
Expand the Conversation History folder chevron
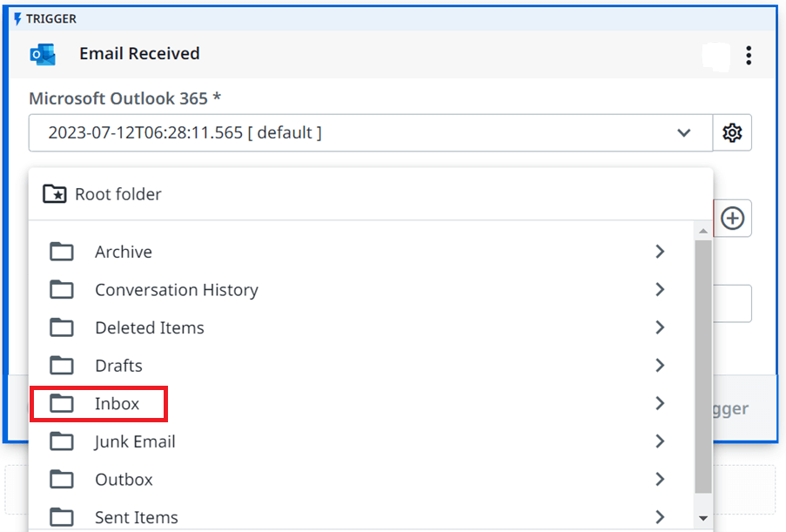point(660,290)
